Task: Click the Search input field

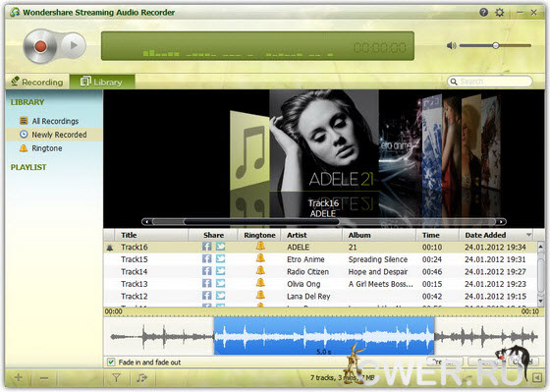Action: (x=490, y=82)
